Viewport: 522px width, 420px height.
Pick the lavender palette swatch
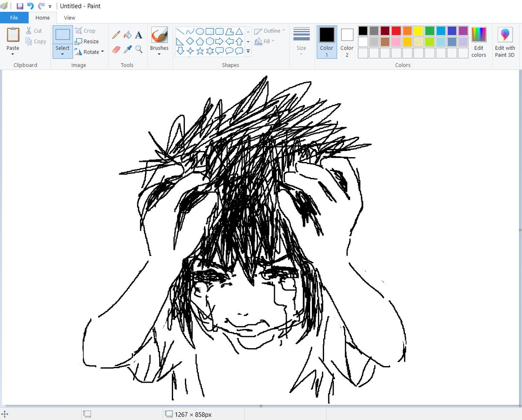[463, 42]
